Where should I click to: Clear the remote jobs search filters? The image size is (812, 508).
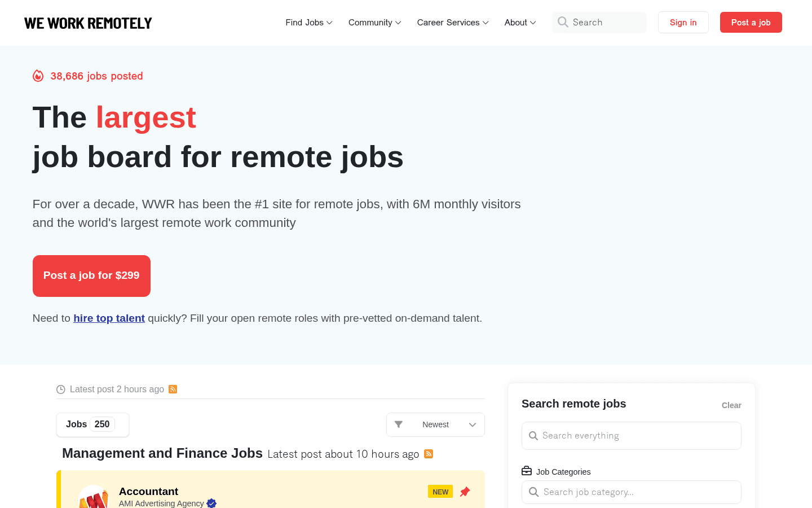[731, 405]
